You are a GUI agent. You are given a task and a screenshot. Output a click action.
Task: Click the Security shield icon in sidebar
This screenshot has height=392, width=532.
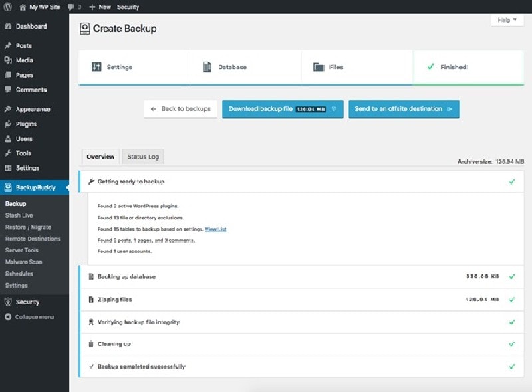click(x=8, y=302)
